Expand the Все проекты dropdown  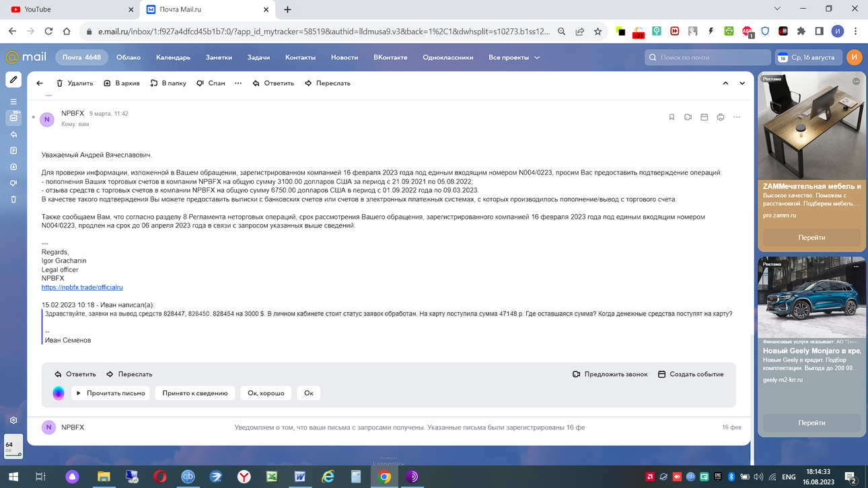pyautogui.click(x=514, y=57)
